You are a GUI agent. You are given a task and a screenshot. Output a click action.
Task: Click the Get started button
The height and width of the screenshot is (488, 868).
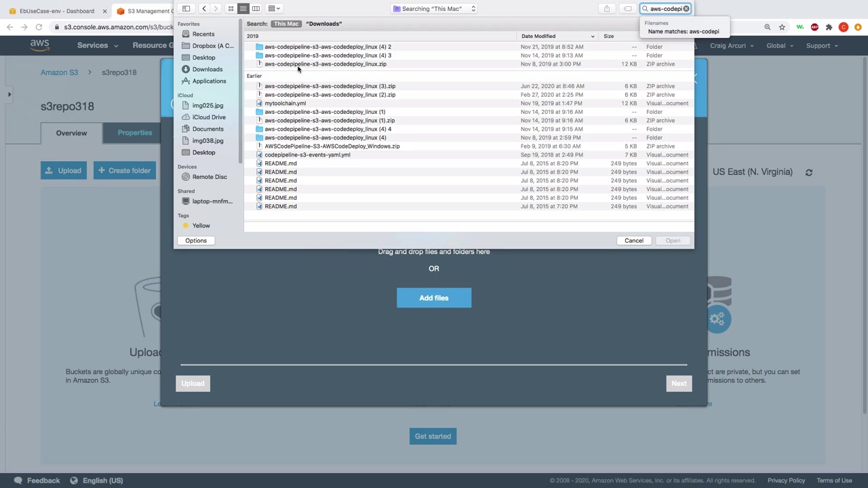coord(433,436)
